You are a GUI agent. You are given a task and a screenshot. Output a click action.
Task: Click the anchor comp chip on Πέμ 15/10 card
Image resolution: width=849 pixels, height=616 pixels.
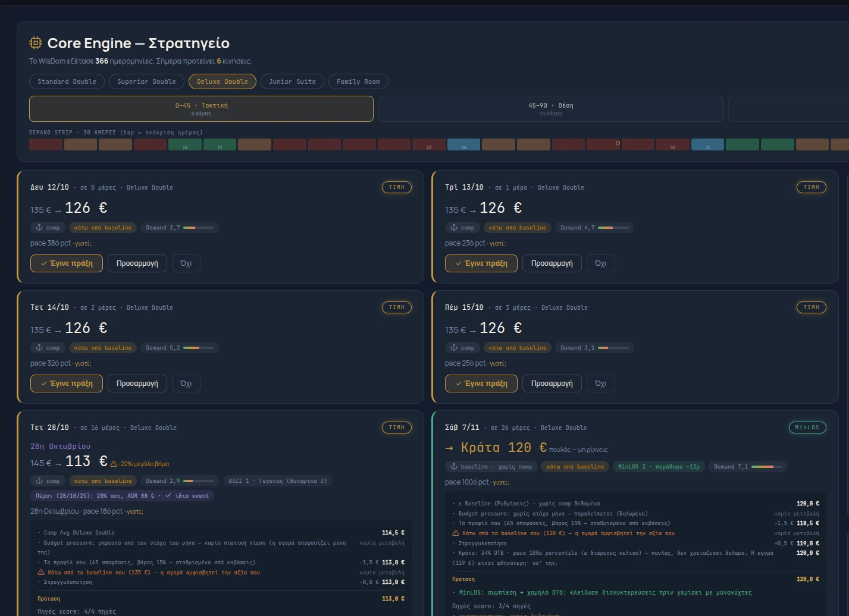[463, 347]
